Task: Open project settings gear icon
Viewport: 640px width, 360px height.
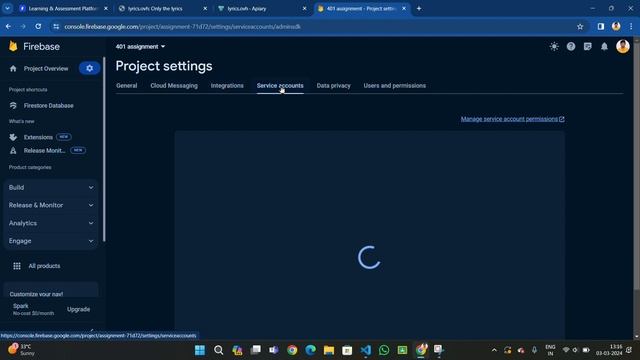Action: pos(89,68)
